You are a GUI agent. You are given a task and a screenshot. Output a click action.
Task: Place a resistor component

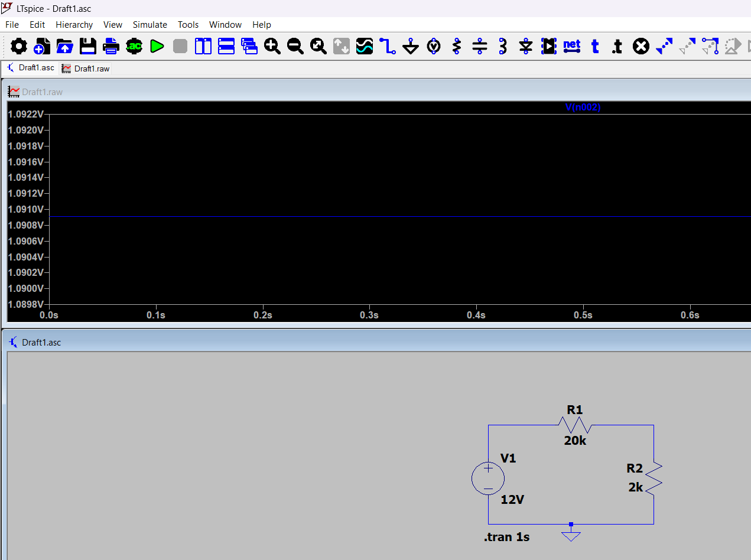[457, 46]
